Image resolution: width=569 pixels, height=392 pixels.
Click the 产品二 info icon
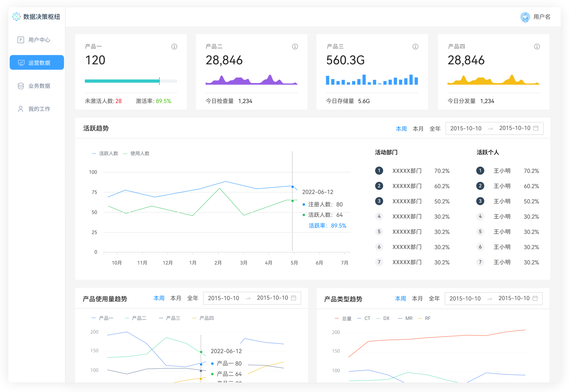(x=295, y=47)
